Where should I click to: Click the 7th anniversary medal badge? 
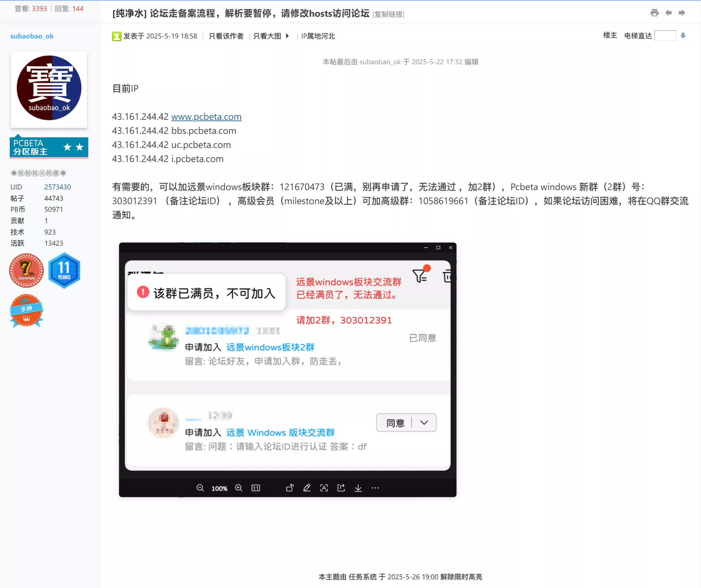click(x=26, y=270)
